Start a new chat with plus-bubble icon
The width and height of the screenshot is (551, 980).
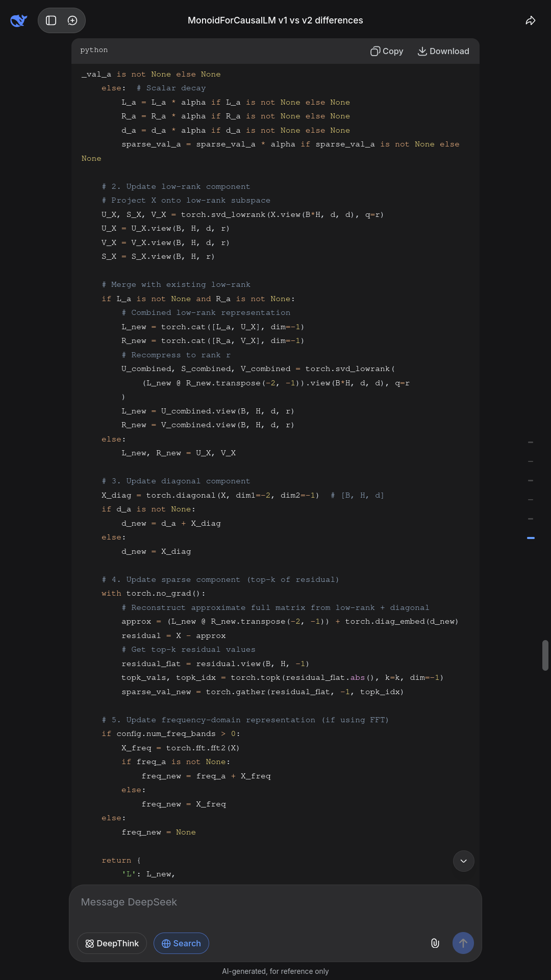click(x=72, y=20)
